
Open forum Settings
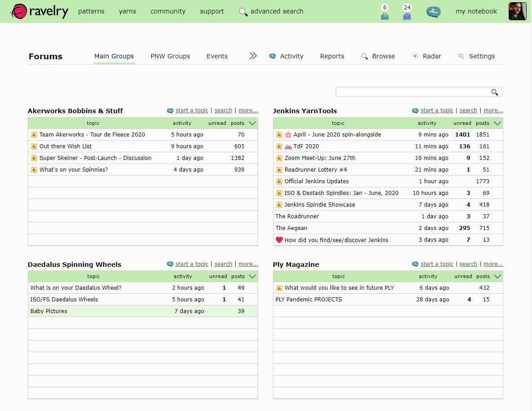pyautogui.click(x=481, y=56)
